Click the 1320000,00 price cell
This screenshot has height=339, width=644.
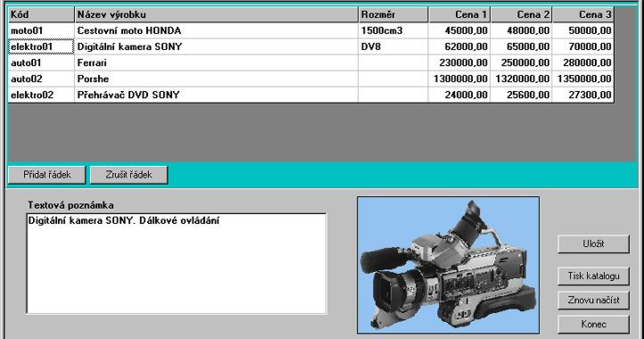click(522, 79)
